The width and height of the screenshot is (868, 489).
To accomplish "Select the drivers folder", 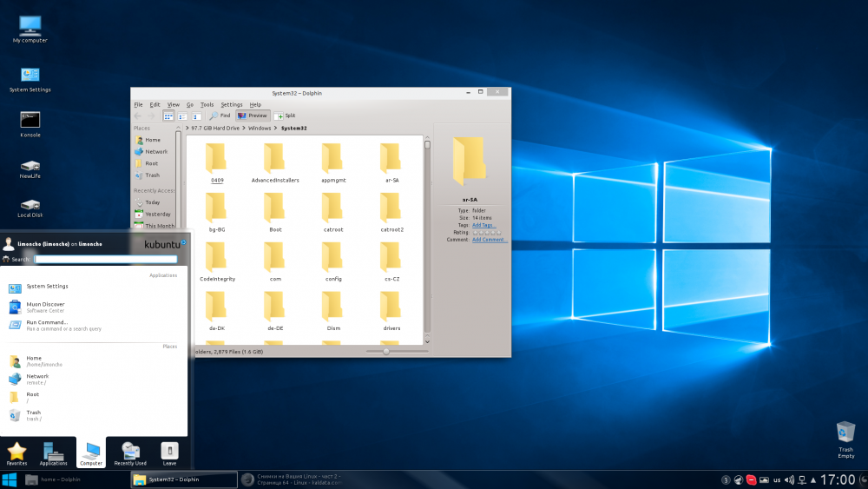I will pos(391,311).
